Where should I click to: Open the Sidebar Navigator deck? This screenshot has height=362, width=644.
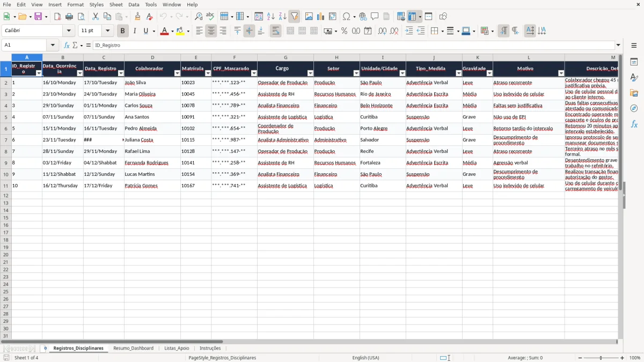click(x=634, y=109)
